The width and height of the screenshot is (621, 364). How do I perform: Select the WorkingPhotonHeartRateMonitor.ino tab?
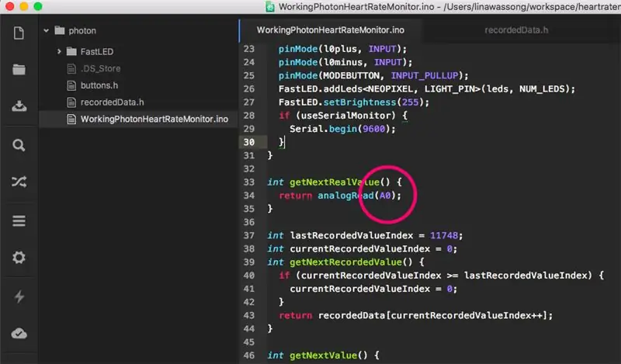[x=331, y=30]
